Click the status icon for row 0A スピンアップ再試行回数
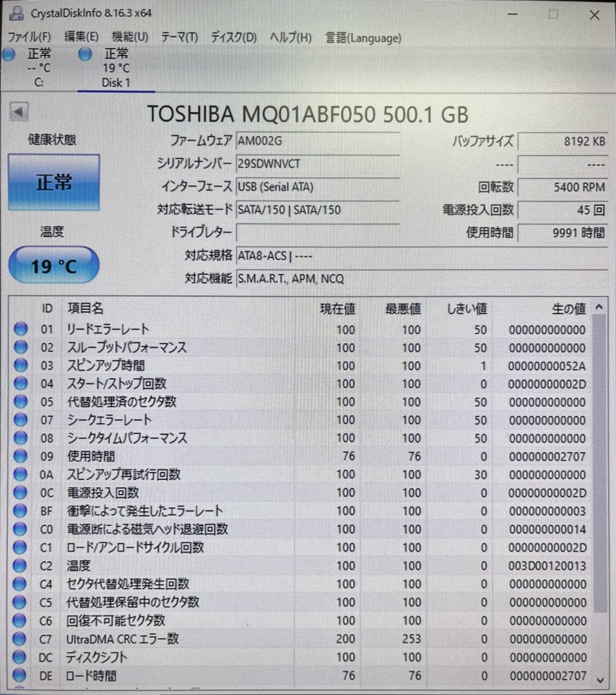The width and height of the screenshot is (616, 695). tap(21, 474)
